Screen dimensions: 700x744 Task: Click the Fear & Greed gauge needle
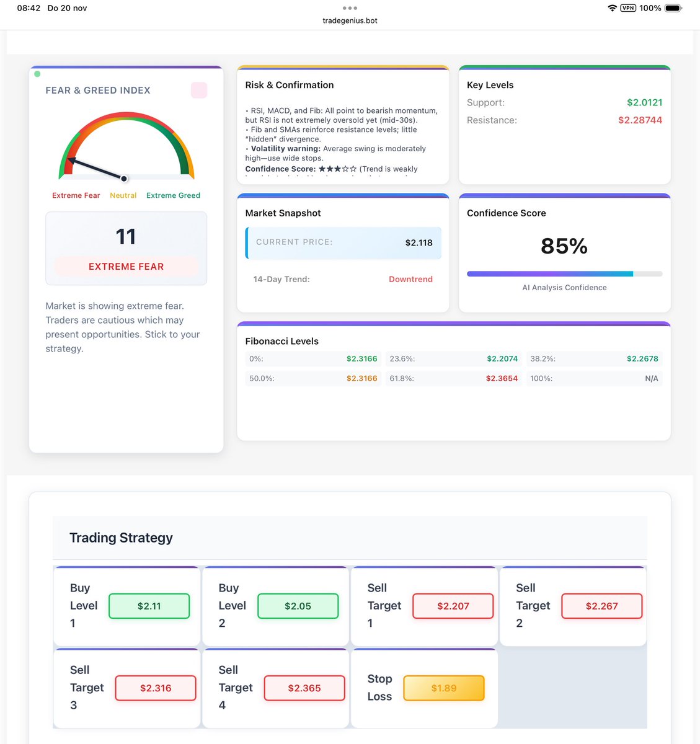click(96, 169)
